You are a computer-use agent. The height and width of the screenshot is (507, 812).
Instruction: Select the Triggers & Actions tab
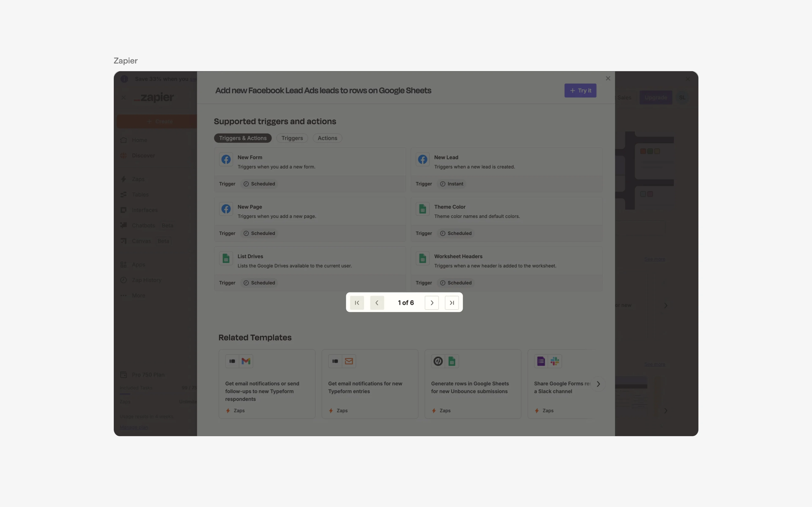tap(243, 138)
